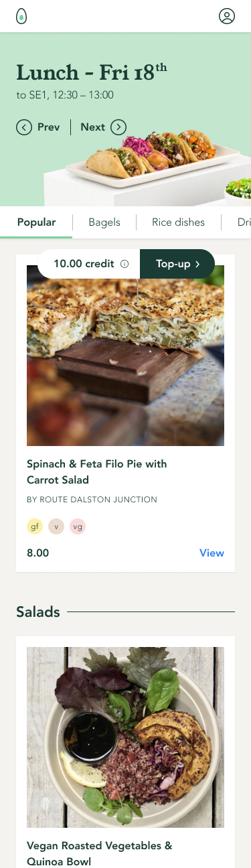Open the Vegan Roasted Vegetables bowl photo
This screenshot has width=251, height=868.
(x=125, y=737)
